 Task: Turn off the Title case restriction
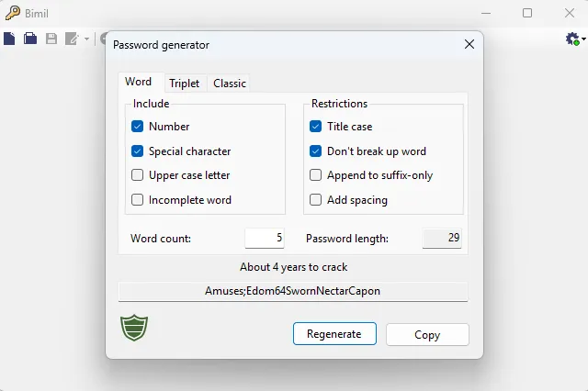tap(315, 127)
